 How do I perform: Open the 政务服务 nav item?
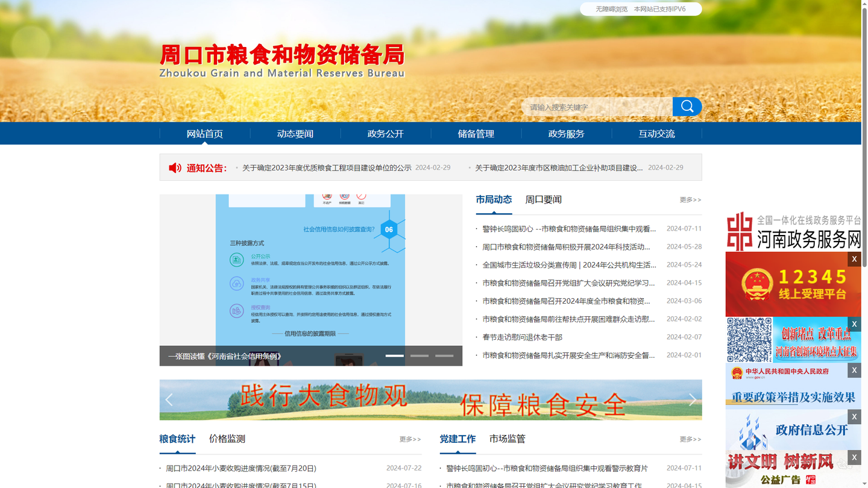pyautogui.click(x=567, y=134)
